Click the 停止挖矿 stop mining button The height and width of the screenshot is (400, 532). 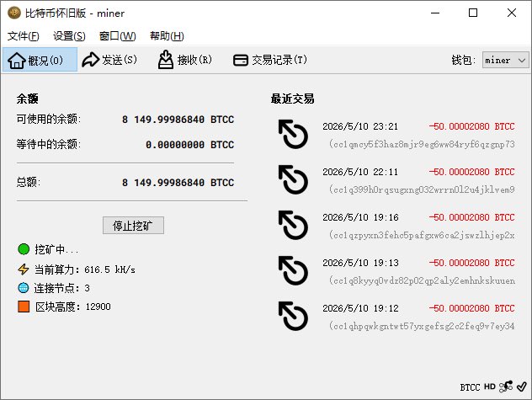pyautogui.click(x=133, y=226)
